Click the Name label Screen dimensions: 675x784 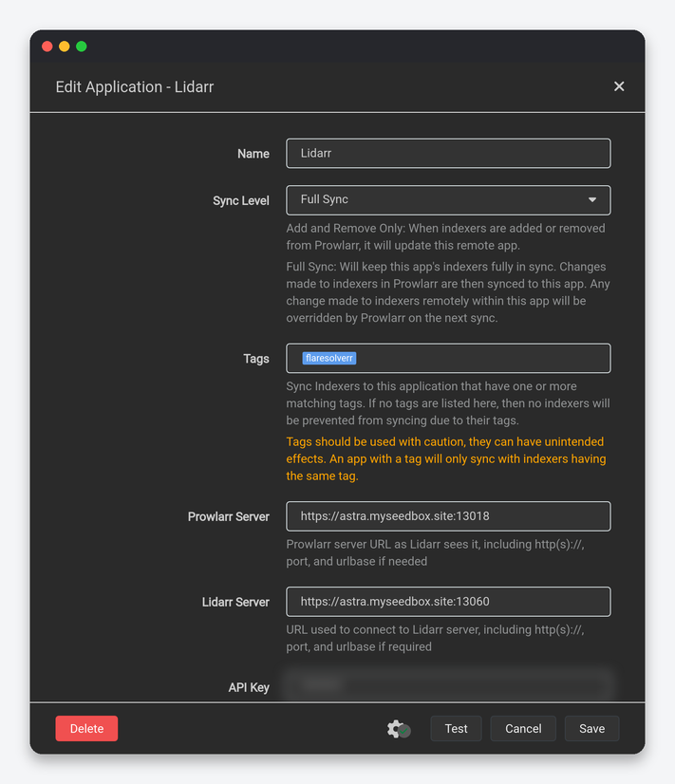coord(253,154)
